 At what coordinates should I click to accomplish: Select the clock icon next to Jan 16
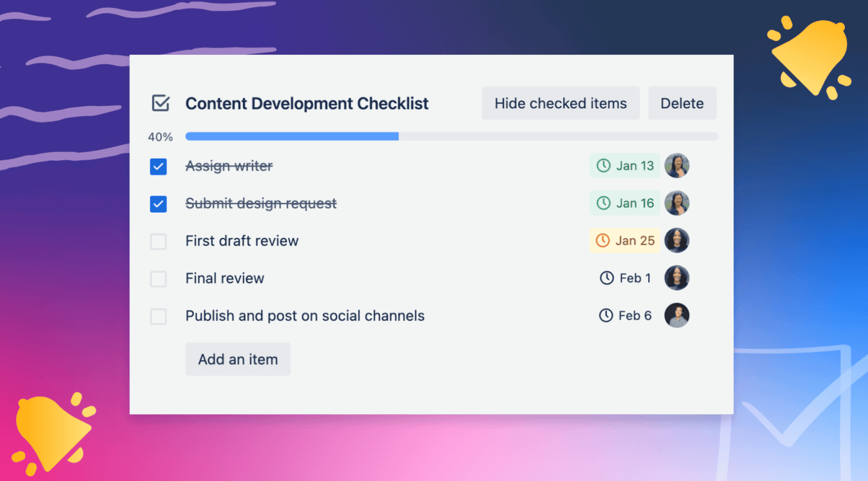pos(603,203)
